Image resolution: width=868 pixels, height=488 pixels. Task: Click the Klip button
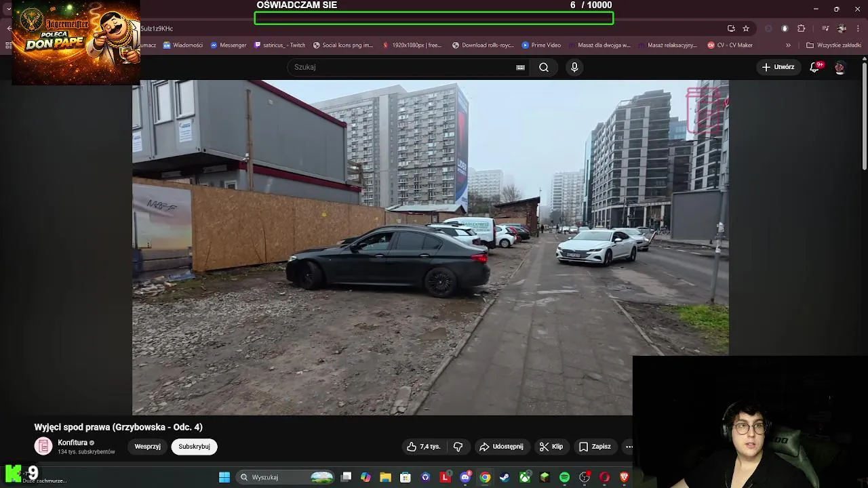551,447
